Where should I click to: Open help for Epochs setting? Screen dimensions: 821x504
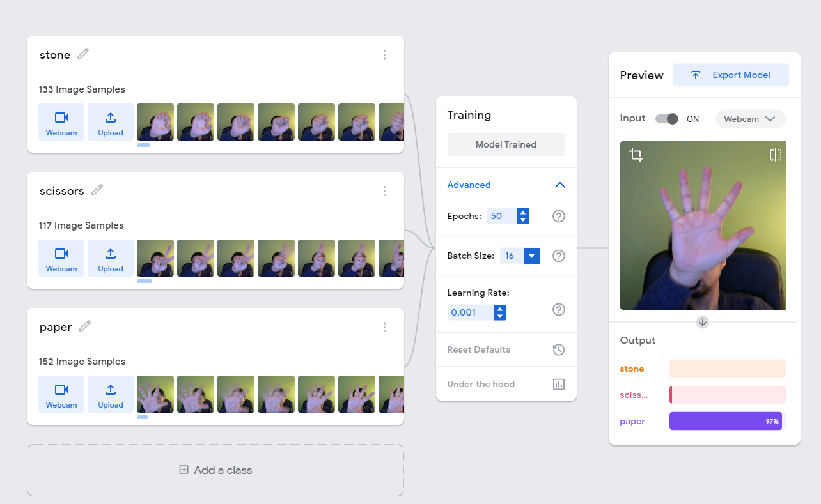point(558,216)
